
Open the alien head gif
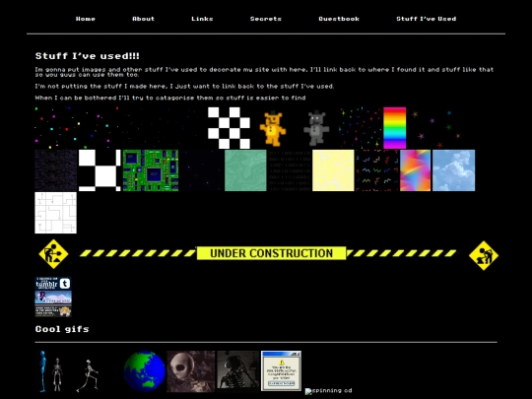pyautogui.click(x=191, y=371)
